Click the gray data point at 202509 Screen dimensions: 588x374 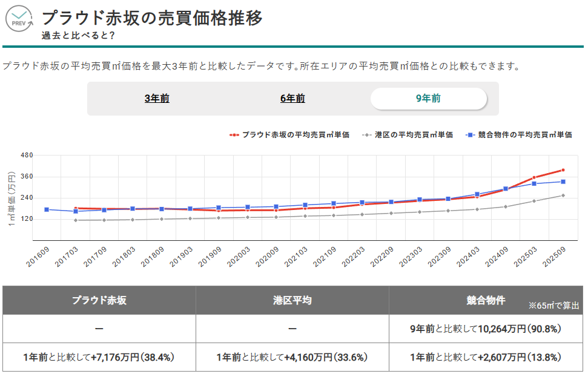click(x=563, y=195)
